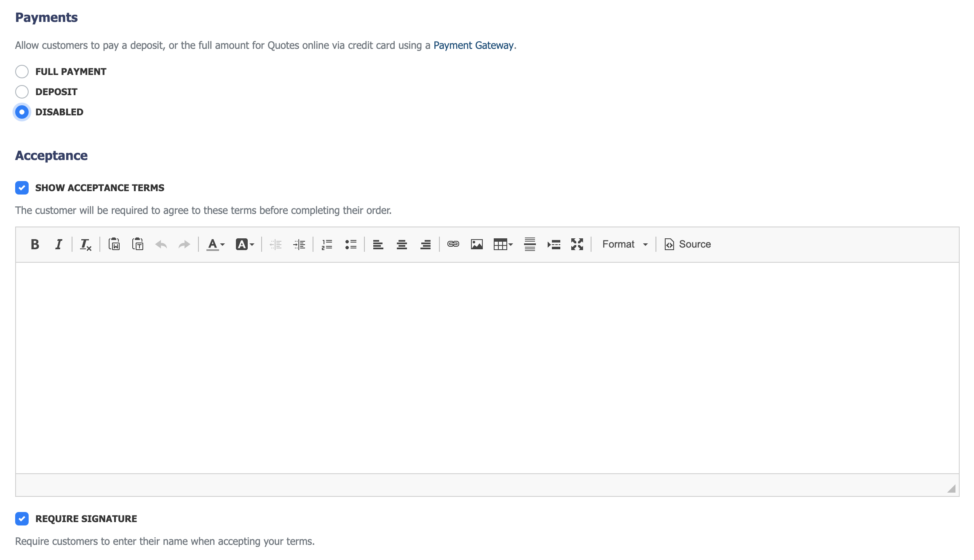Insert a horizontal line
Viewport: 974px width, 560px height.
pyautogui.click(x=530, y=244)
